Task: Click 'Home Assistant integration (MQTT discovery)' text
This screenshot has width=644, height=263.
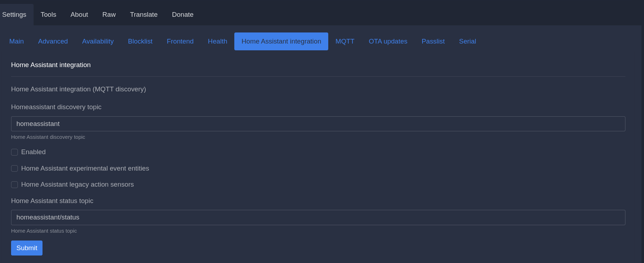Action: coord(79,89)
